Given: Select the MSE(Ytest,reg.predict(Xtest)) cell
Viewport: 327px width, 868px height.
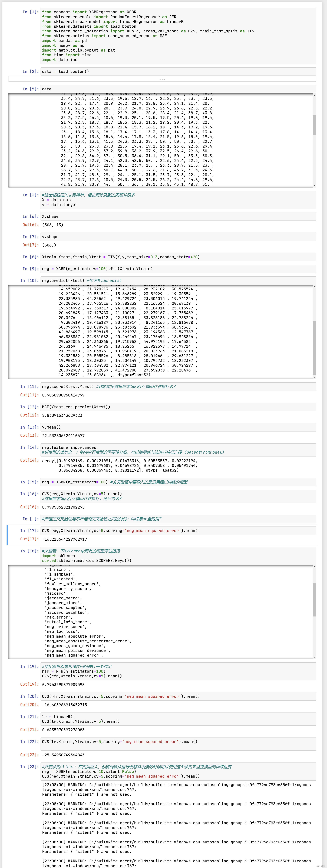Looking at the screenshot, I should click(178, 407).
